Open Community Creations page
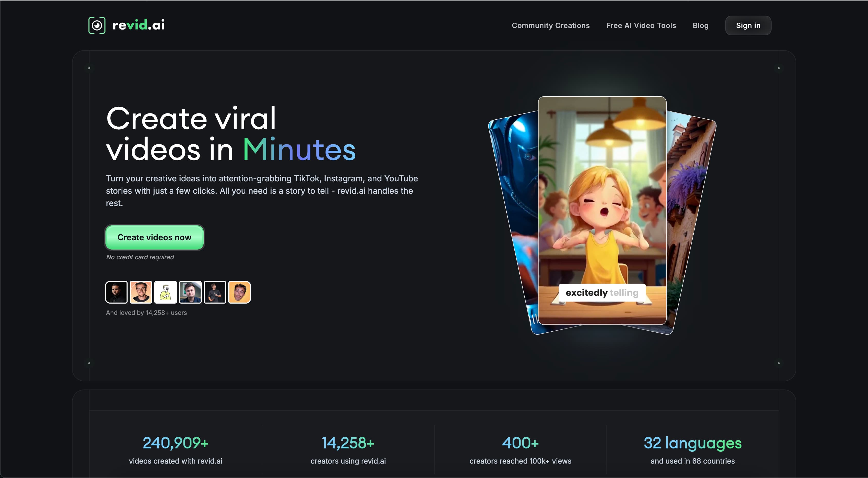Screen dimensions: 868x478 coord(550,26)
